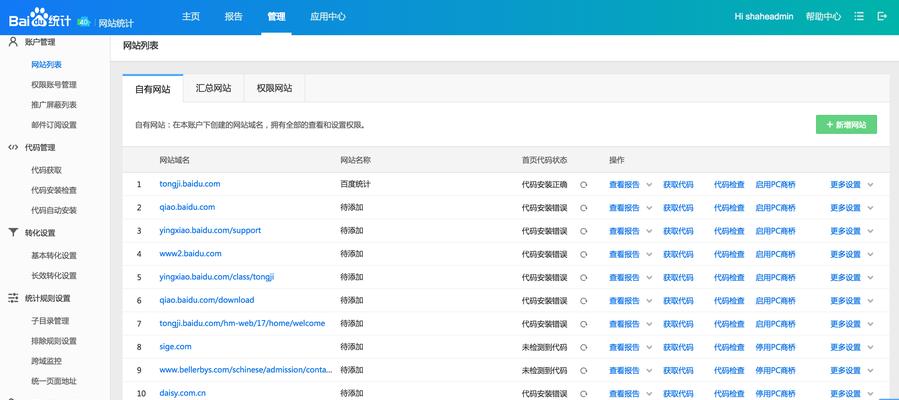The width and height of the screenshot is (899, 400).
Task: Expand 更多设置 arrow for yingxiao.baidu.com/support
Action: (x=870, y=231)
